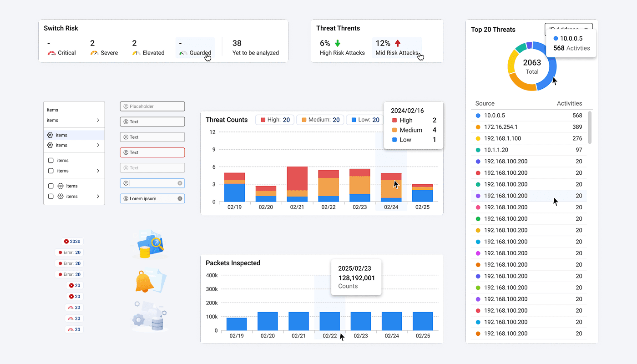Click red X icon in 2020 badge
This screenshot has width=637, height=364.
[x=66, y=242]
